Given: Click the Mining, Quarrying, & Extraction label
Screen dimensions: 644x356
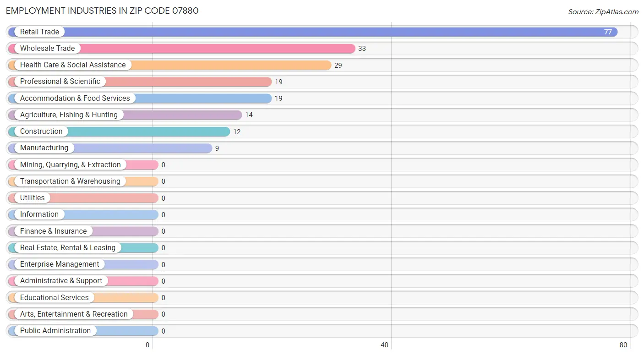Looking at the screenshot, I should pyautogui.click(x=71, y=164).
